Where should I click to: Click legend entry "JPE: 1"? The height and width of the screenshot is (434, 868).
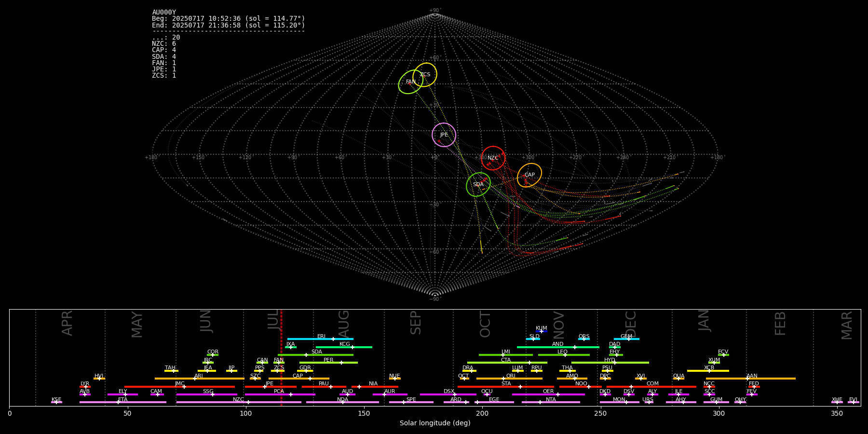(164, 69)
